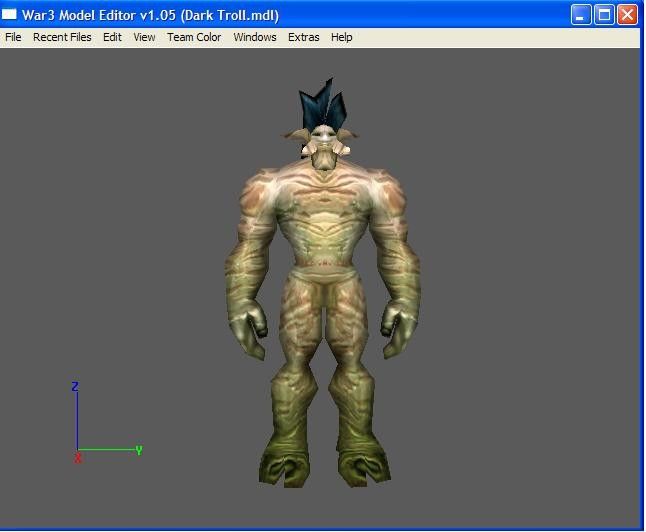Minimize the War3 Model Editor window
This screenshot has height=532, width=646.
pos(581,15)
